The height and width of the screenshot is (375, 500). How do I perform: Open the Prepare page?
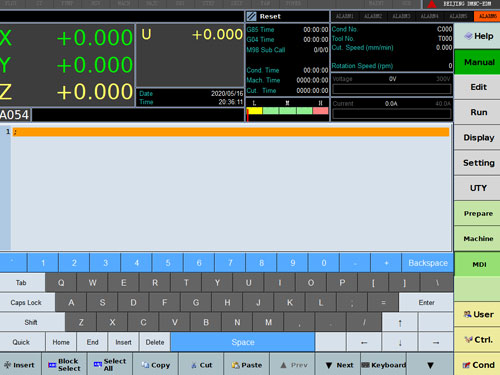477,213
